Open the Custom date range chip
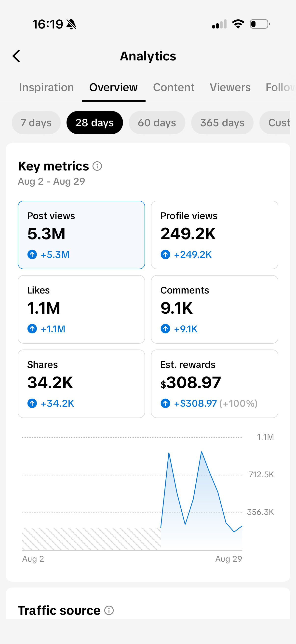 pos(275,123)
